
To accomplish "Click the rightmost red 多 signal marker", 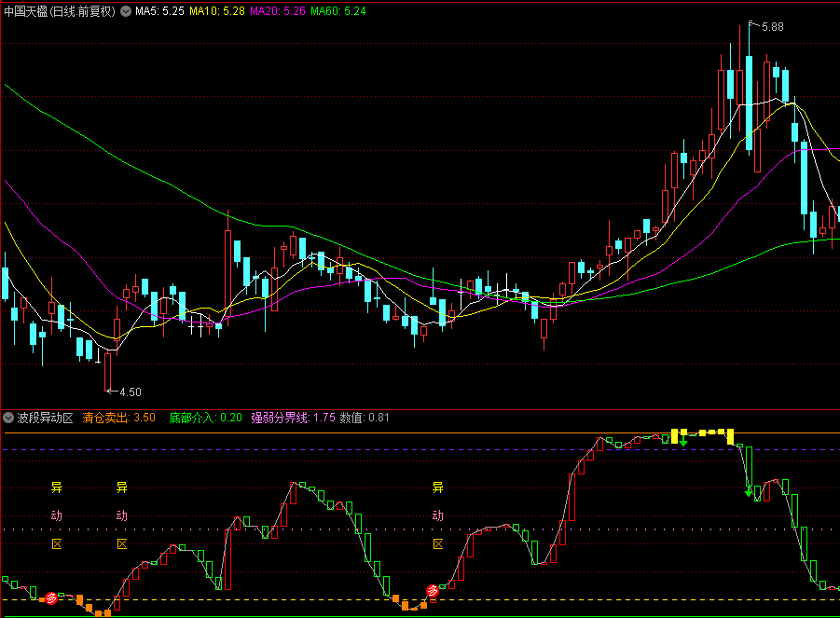I will click(x=433, y=591).
